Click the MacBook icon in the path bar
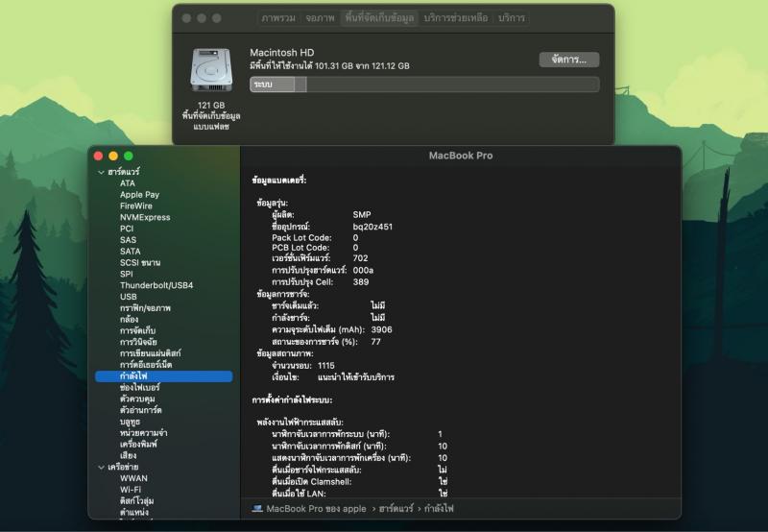This screenshot has width=768, height=532. click(257, 508)
